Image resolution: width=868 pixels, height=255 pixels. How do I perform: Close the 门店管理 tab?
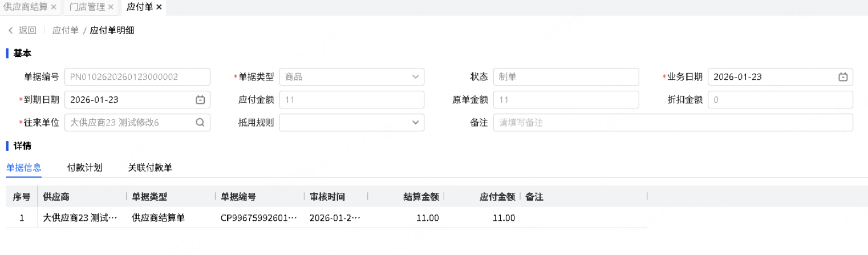(111, 7)
